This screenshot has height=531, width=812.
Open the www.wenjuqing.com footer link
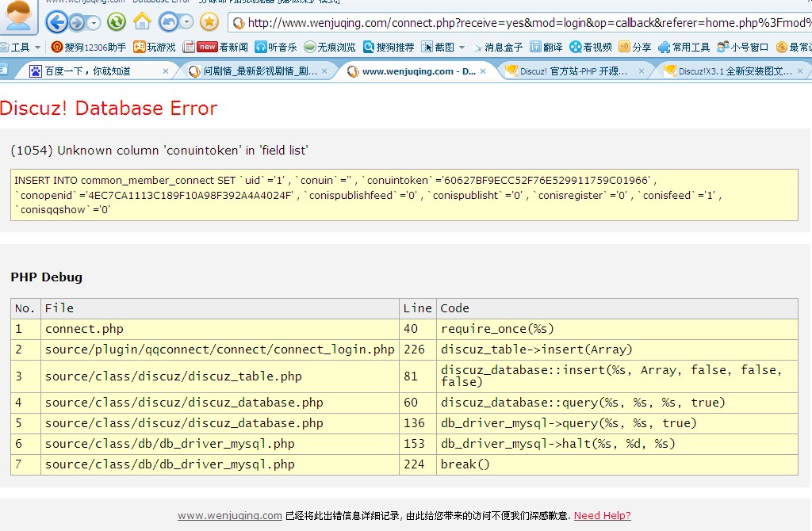[x=229, y=515]
